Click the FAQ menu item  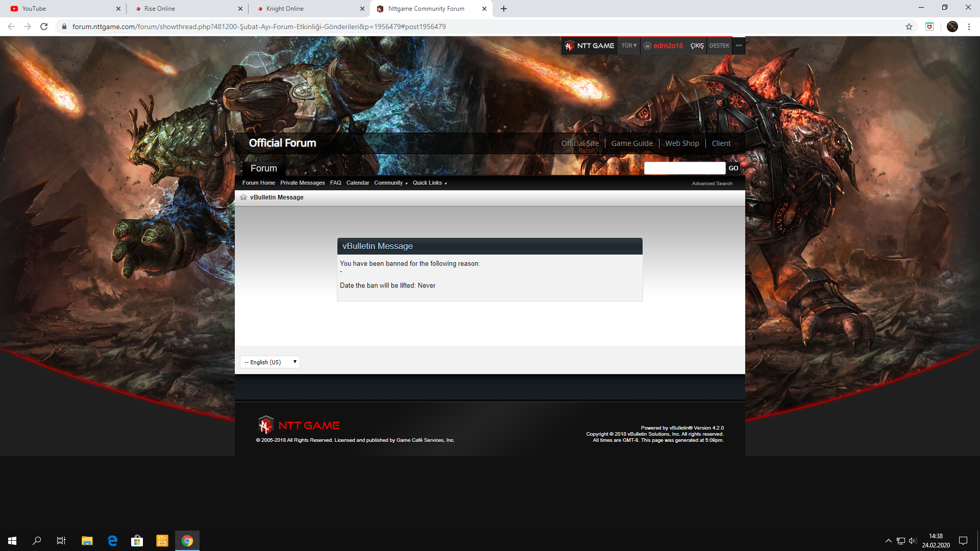click(335, 182)
